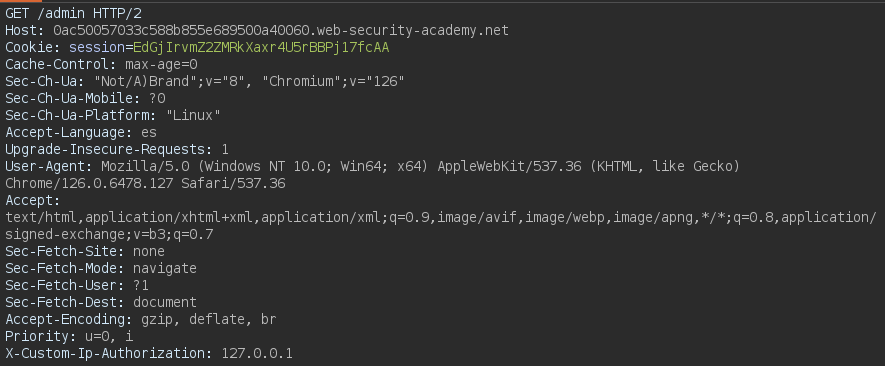This screenshot has height=366, width=885.
Task: Click the Sec-Fetch-Site none header
Action: point(85,251)
